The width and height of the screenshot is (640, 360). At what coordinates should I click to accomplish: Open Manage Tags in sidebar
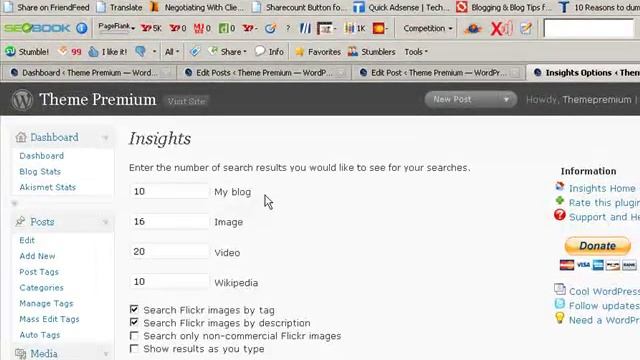(x=46, y=304)
